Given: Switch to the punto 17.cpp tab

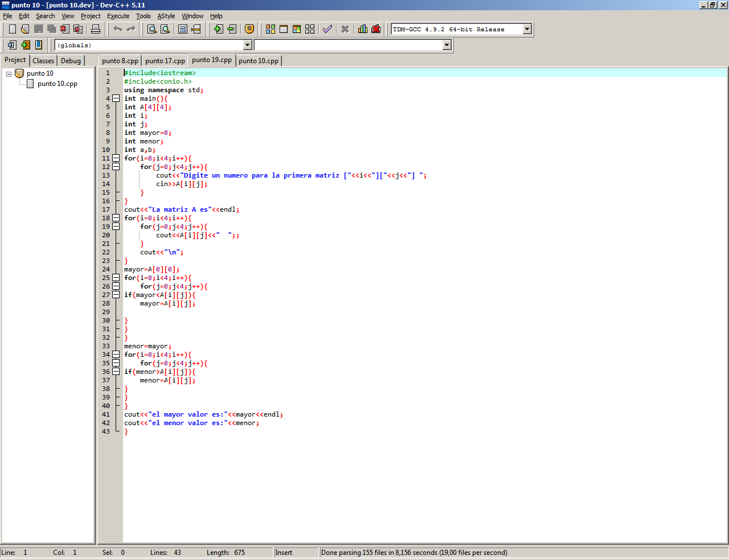Looking at the screenshot, I should tap(165, 61).
